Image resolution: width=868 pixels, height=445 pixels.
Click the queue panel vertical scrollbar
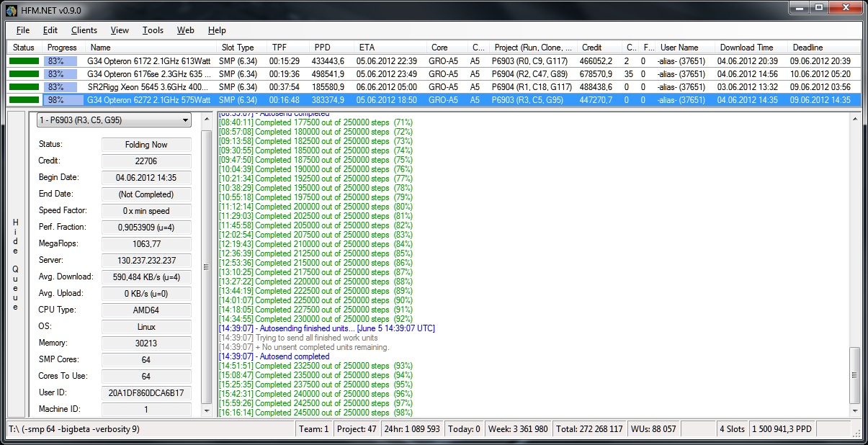tap(207, 265)
